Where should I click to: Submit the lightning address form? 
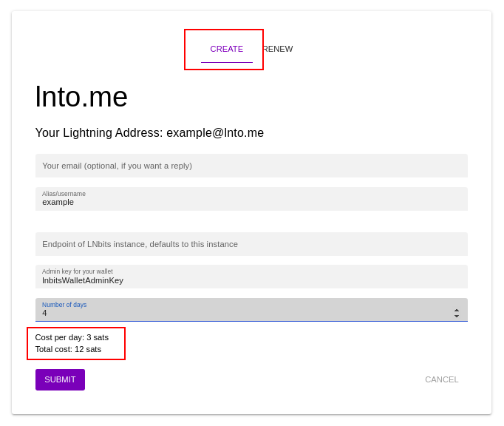pyautogui.click(x=60, y=379)
